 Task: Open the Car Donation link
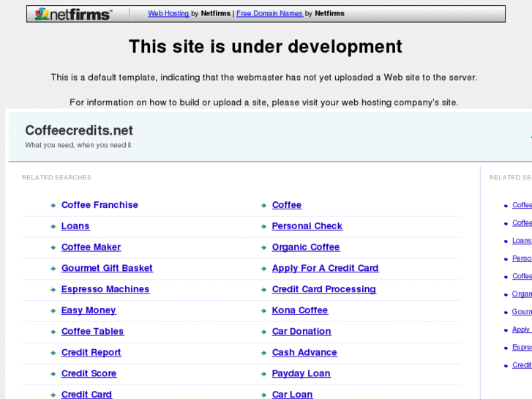click(x=301, y=332)
